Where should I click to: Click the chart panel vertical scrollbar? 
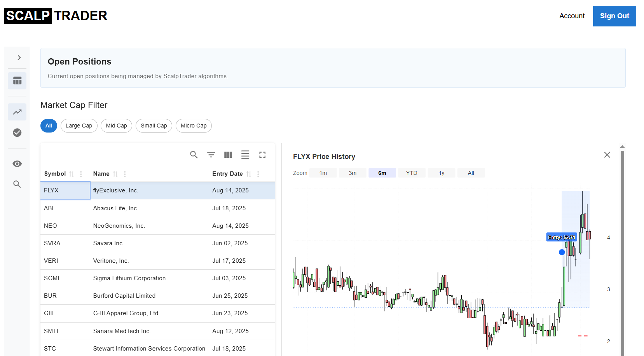[622, 253]
